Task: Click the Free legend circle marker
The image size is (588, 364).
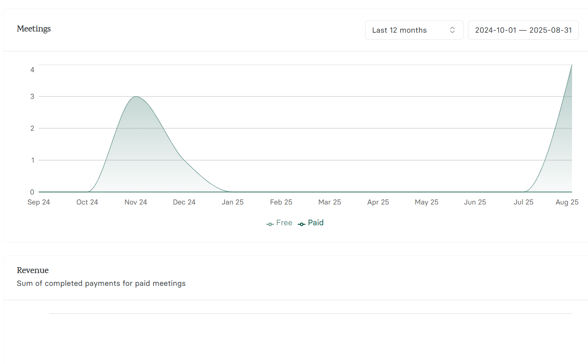Action: point(270,224)
